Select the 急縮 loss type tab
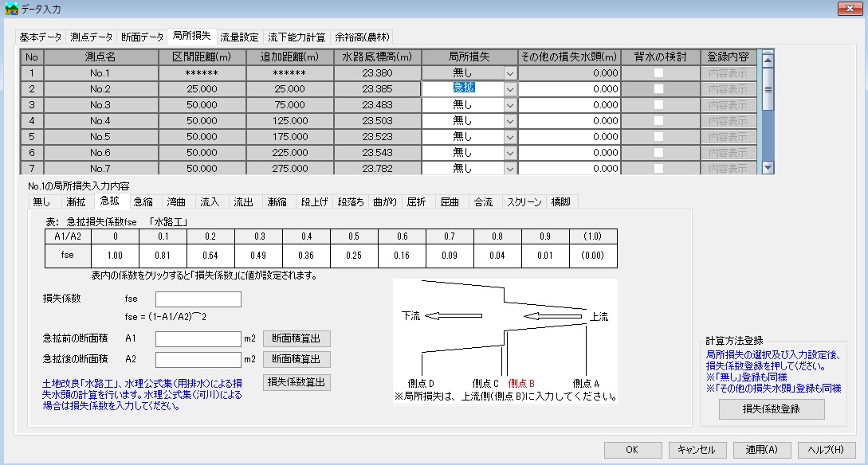868x465 pixels. [143, 201]
